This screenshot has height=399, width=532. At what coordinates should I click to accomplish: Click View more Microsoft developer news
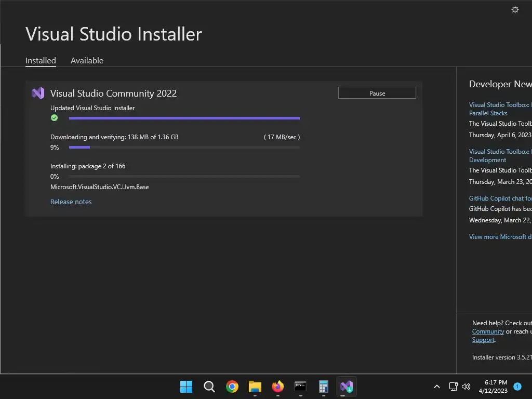point(500,237)
